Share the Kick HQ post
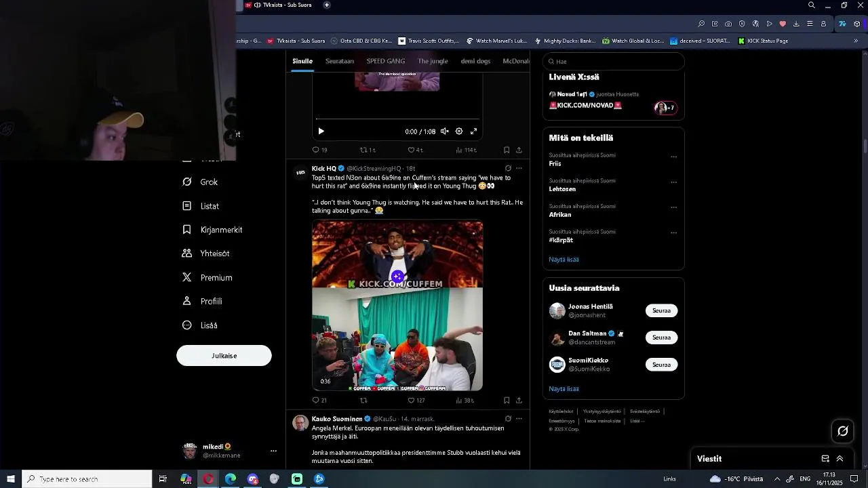This screenshot has height=488, width=868. (519, 401)
